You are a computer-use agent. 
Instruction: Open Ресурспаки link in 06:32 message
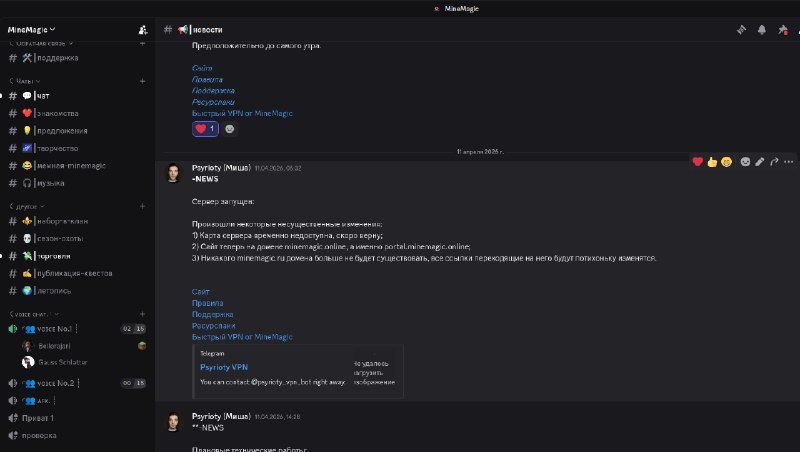213,325
